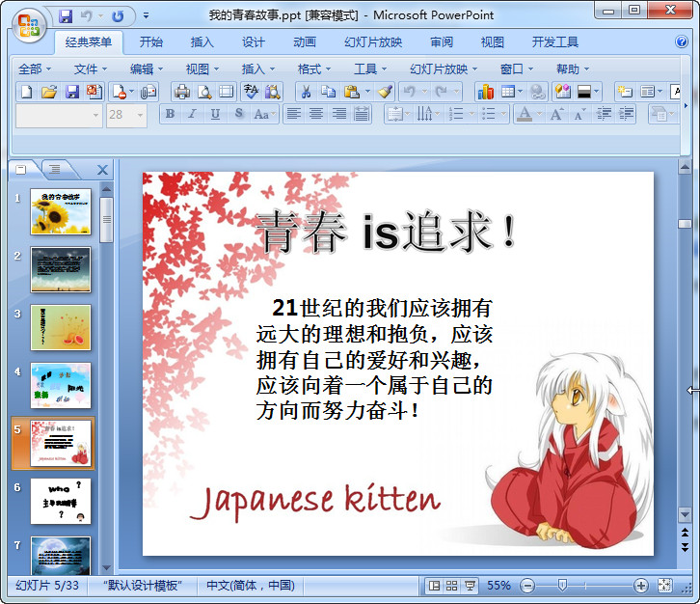Click the Copy icon

coord(329,92)
